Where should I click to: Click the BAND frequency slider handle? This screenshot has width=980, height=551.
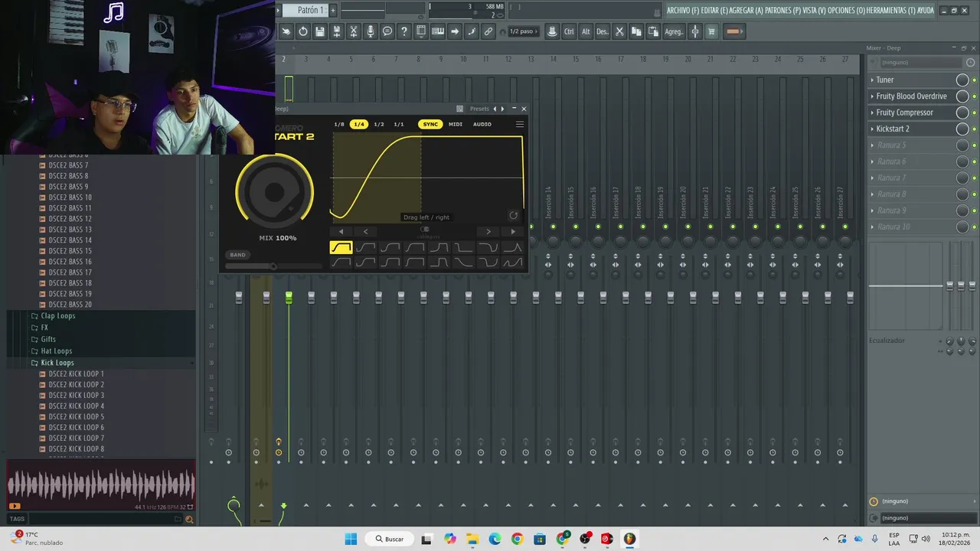click(273, 266)
